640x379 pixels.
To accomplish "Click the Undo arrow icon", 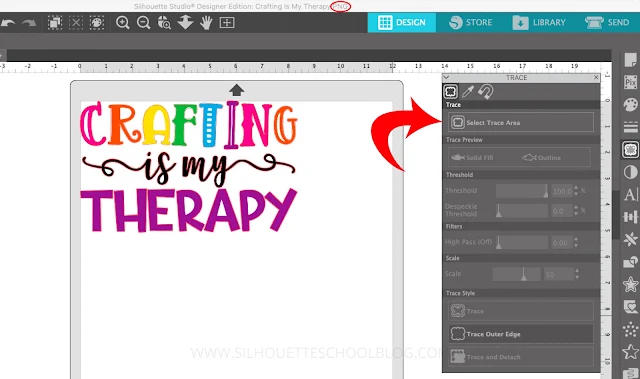I will click(x=7, y=23).
